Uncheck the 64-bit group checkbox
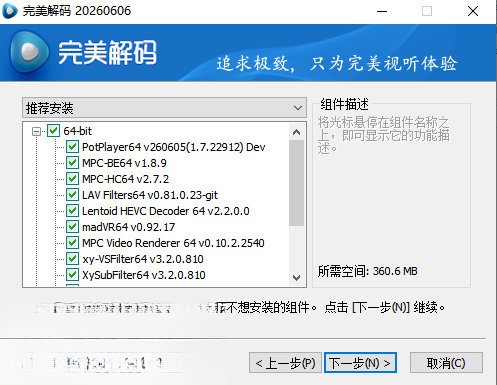Image resolution: width=497 pixels, height=385 pixels. [53, 131]
